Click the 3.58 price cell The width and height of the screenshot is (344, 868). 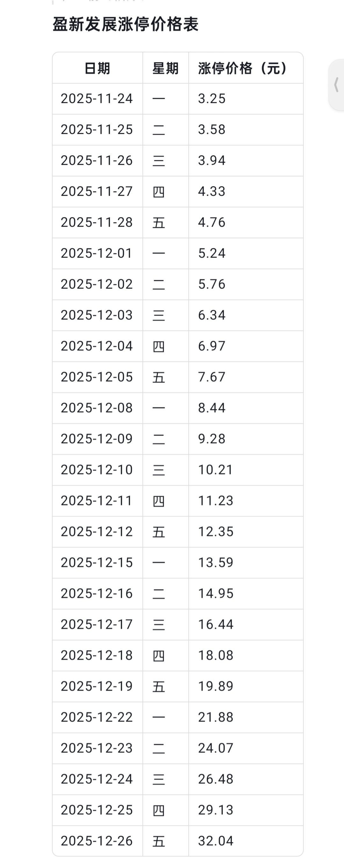click(x=212, y=130)
